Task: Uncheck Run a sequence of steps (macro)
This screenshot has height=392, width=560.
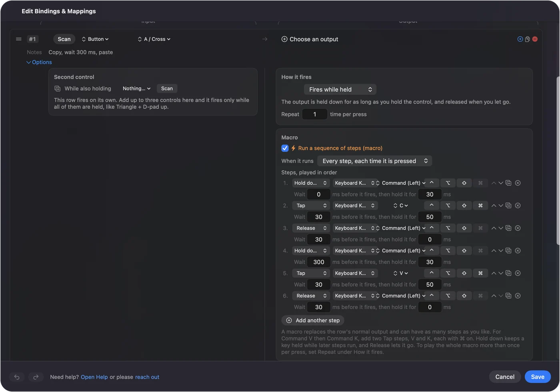Action: [285, 148]
